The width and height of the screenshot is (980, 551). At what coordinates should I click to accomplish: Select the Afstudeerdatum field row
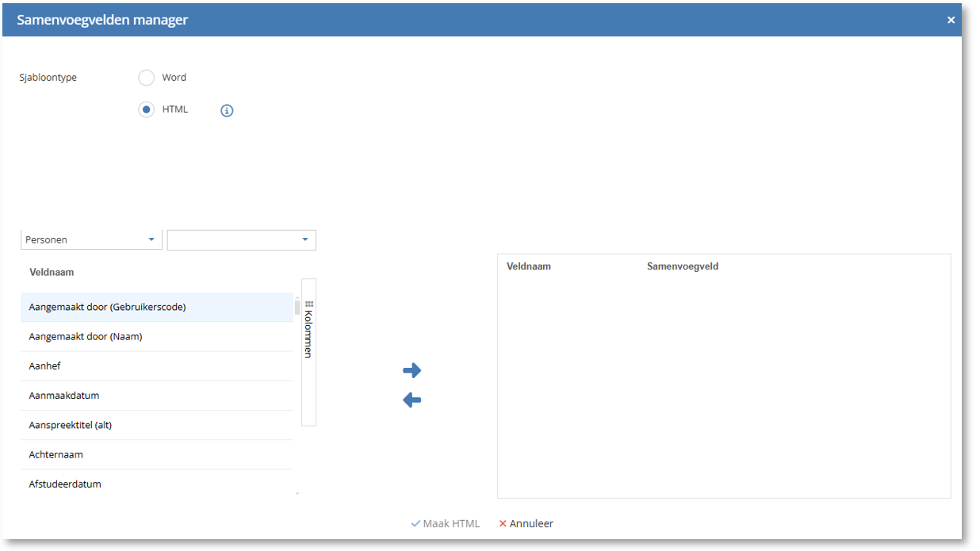[x=157, y=484]
